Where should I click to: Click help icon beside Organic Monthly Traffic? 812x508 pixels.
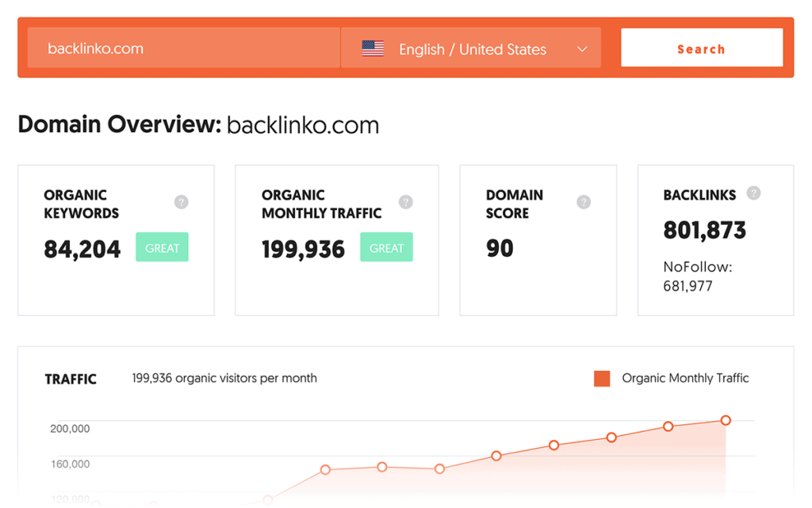[406, 202]
